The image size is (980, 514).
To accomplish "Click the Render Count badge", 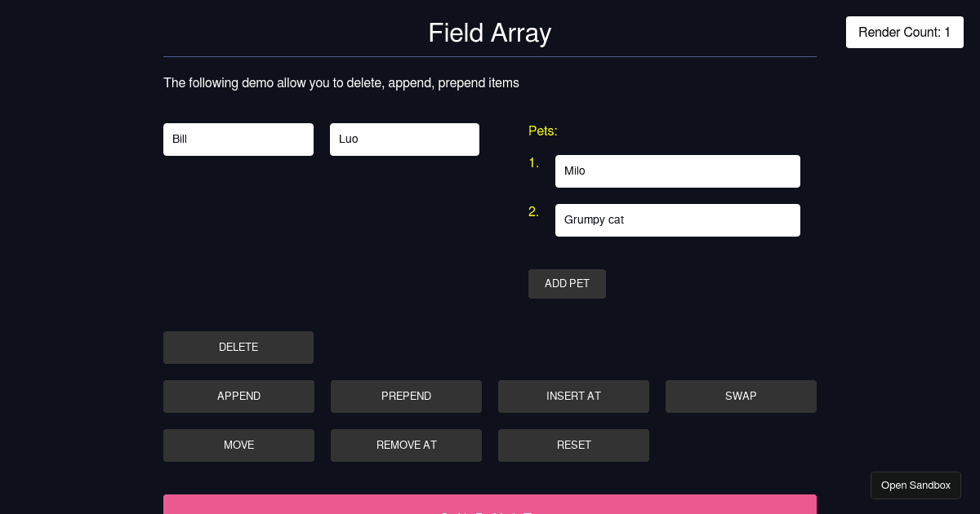I will [904, 32].
